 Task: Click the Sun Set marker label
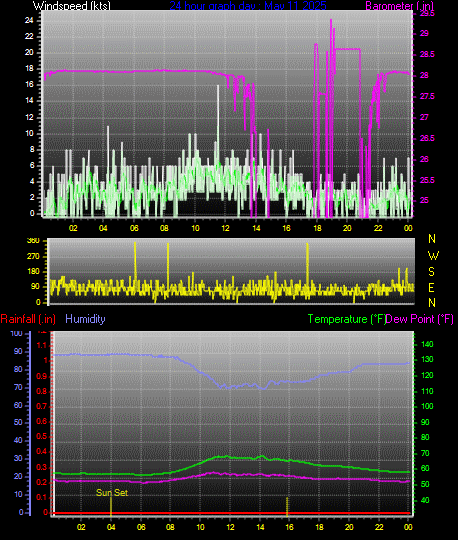[x=112, y=492]
